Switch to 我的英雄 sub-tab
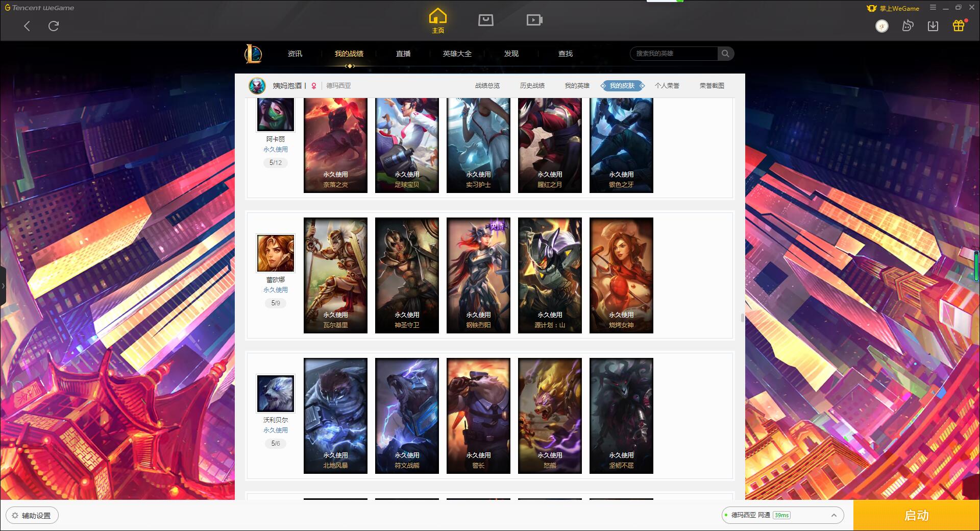This screenshot has width=980, height=531. click(x=577, y=86)
